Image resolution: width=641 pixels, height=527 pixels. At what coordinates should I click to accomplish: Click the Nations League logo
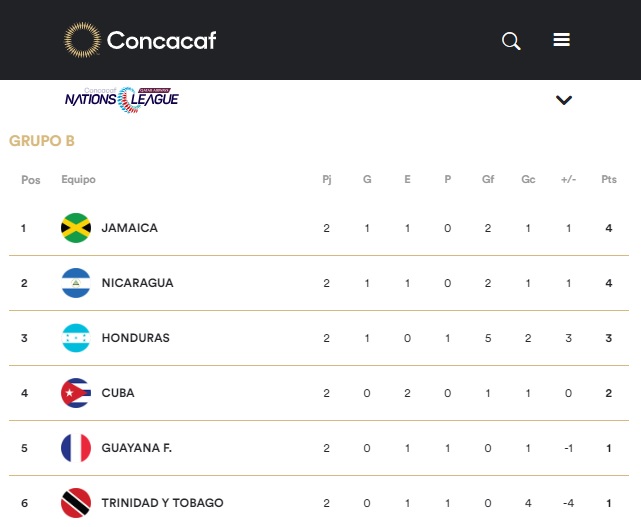[122, 98]
